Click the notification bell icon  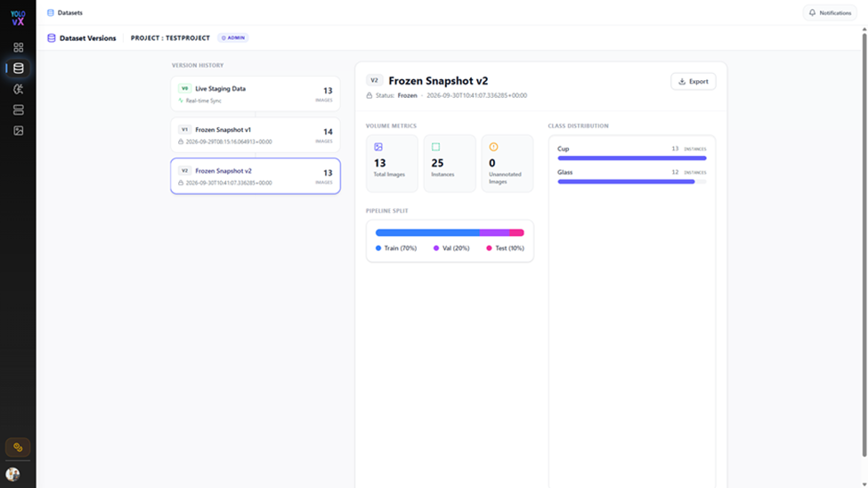click(812, 12)
